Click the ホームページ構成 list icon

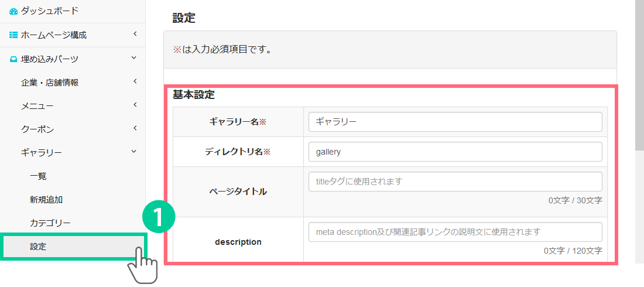13,35
